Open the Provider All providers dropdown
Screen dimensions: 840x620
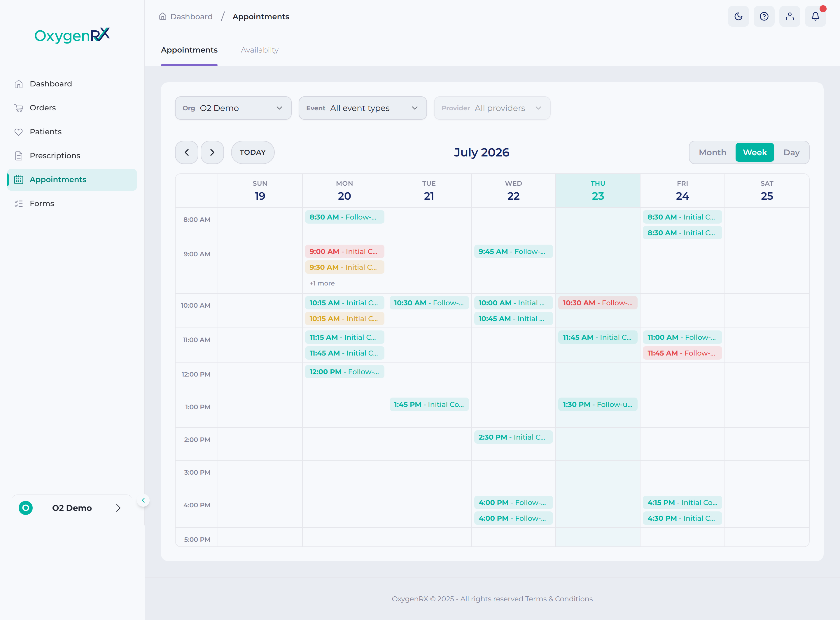492,108
